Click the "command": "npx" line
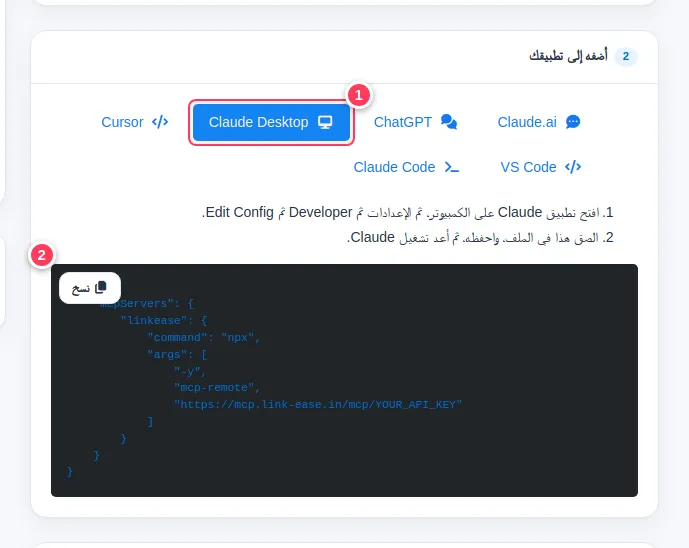This screenshot has height=548, width=689. click(x=203, y=338)
